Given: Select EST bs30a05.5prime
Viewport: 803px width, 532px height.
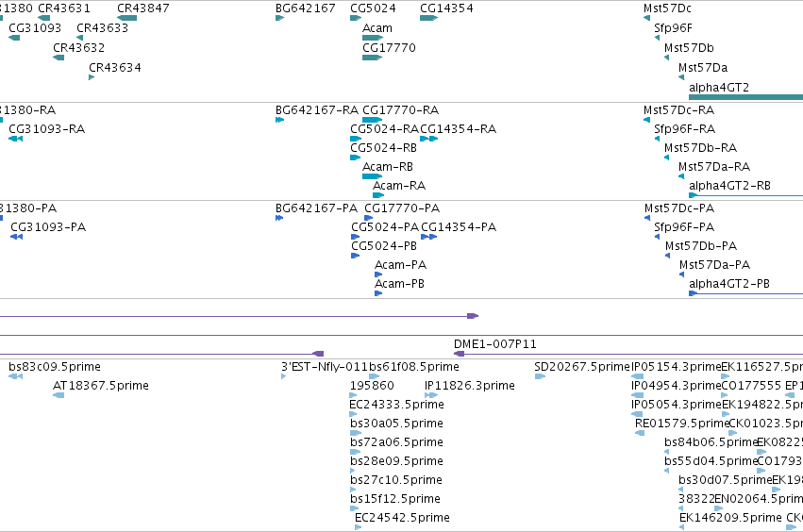Looking at the screenshot, I should [x=397, y=424].
